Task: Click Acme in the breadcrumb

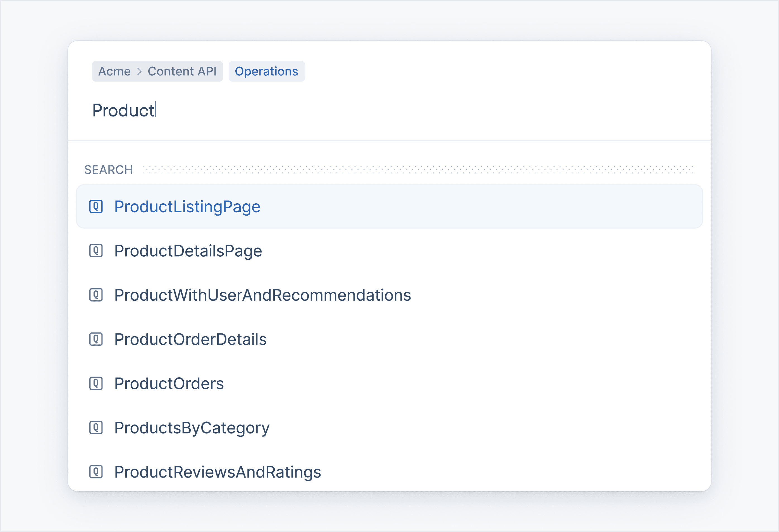Action: coord(114,71)
